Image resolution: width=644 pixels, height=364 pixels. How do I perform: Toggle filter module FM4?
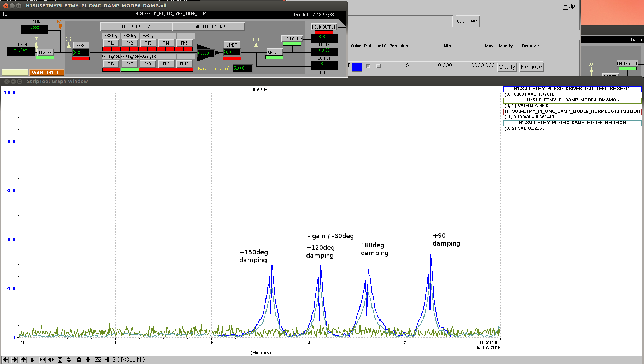[x=166, y=43]
